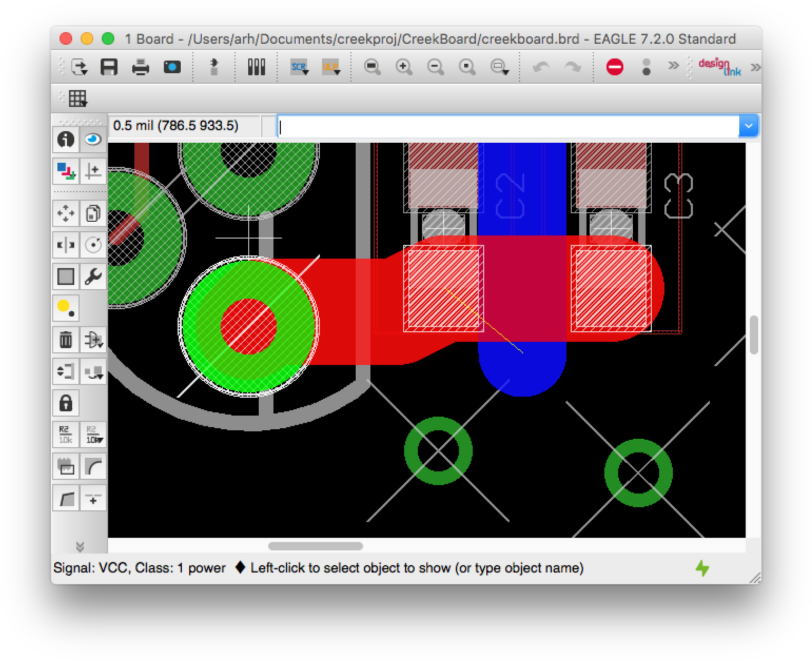Viewport: 812px width, 661px height.
Task: Open the layer Display settings tool
Action: coord(66,171)
